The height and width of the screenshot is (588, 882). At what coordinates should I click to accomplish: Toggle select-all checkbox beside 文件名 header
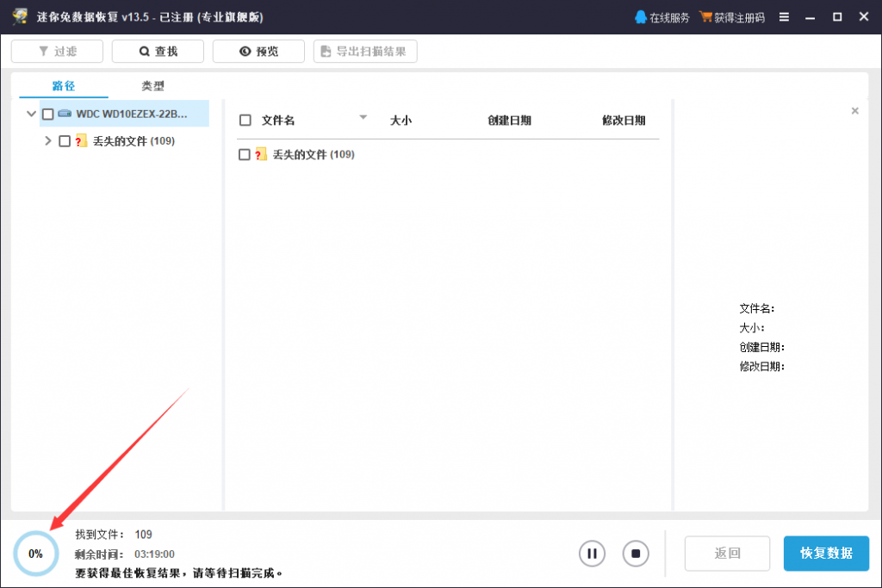pos(245,121)
